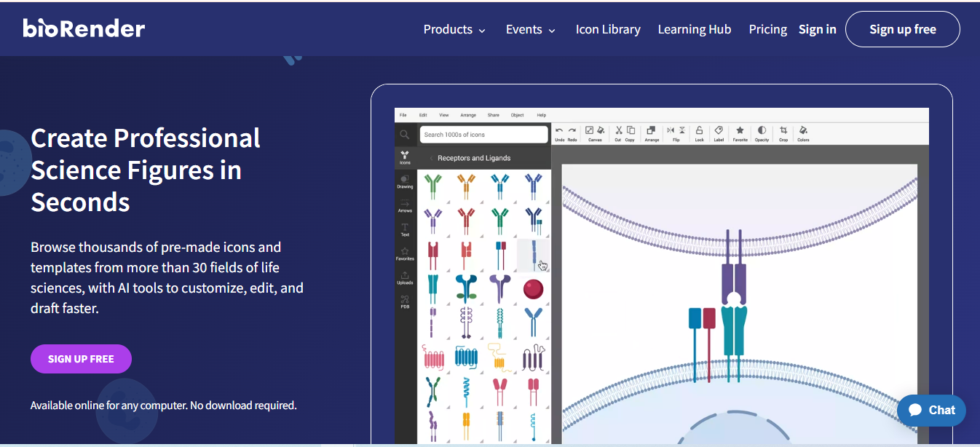
Task: Open the Help menu in the editor
Action: [541, 115]
